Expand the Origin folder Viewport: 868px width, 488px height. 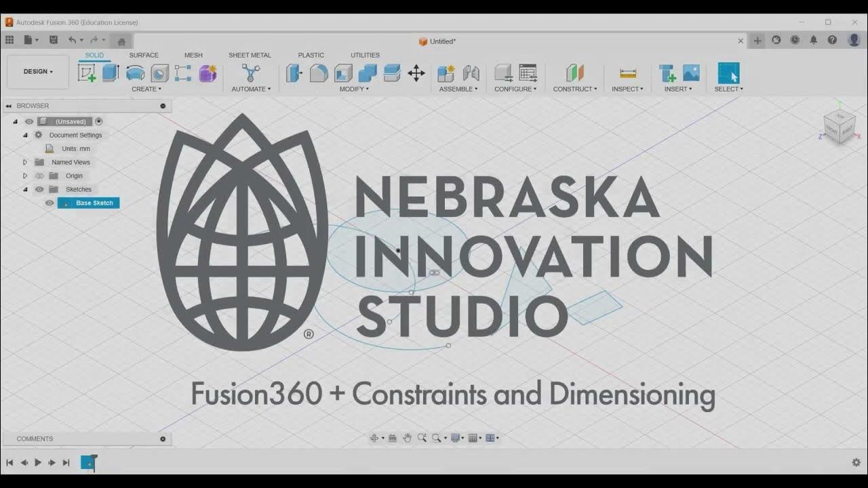coord(25,176)
